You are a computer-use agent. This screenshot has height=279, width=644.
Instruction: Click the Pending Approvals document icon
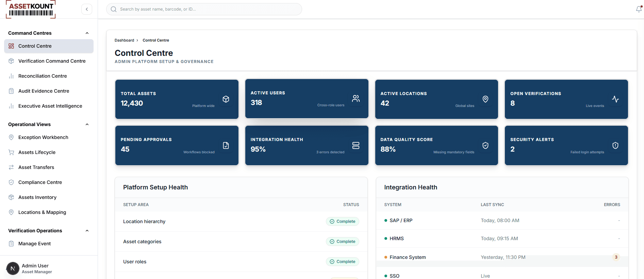pyautogui.click(x=226, y=145)
